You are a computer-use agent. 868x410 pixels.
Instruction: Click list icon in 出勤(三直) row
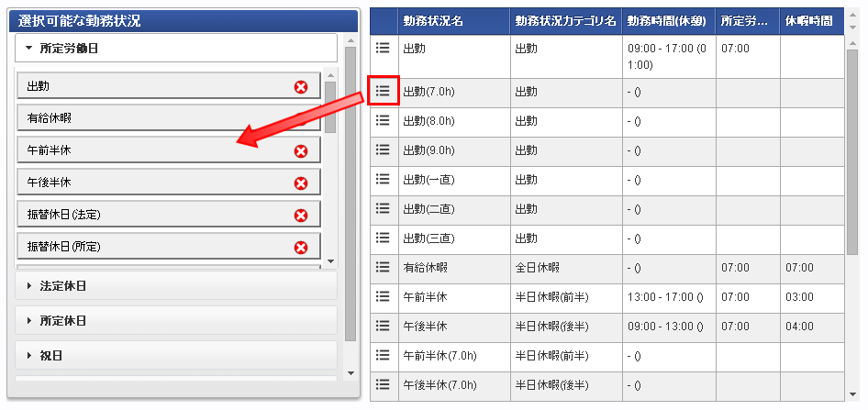coord(383,238)
